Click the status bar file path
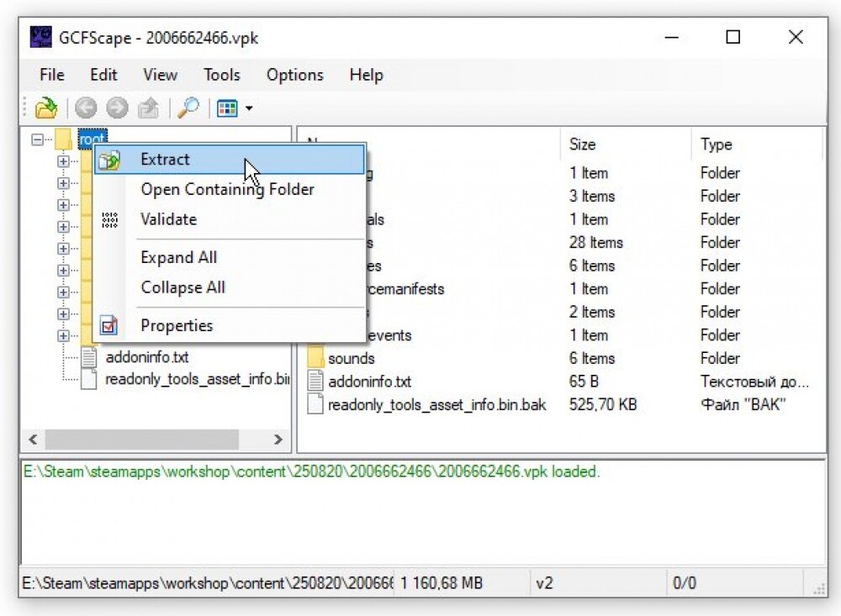The image size is (841, 616). [x=208, y=582]
